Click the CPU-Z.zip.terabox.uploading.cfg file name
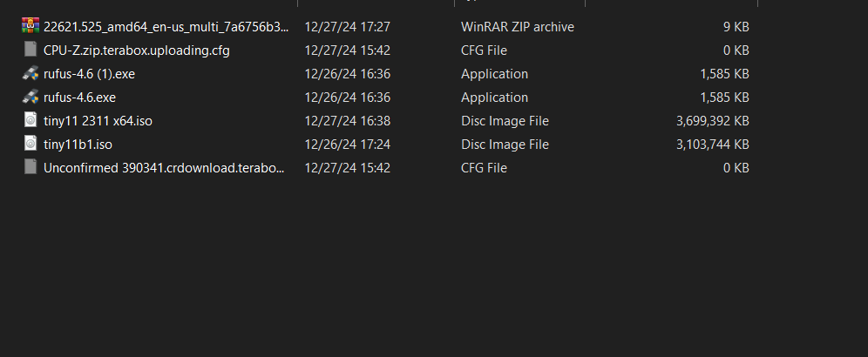 [137, 51]
